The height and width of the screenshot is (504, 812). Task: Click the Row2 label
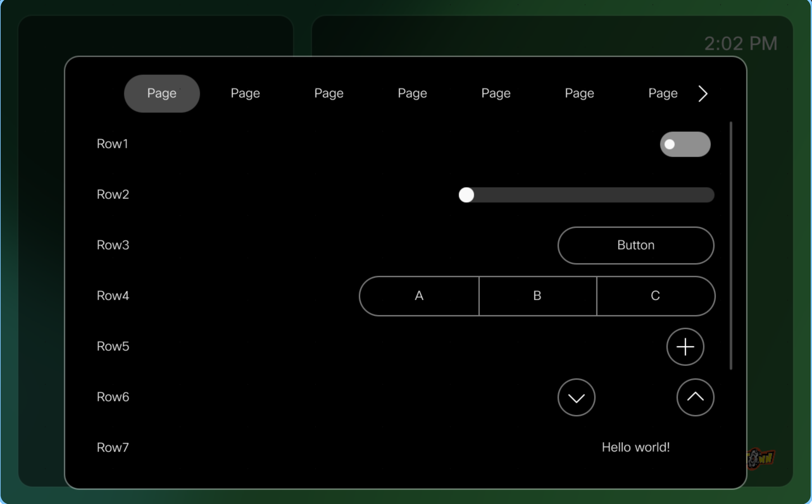pyautogui.click(x=113, y=195)
